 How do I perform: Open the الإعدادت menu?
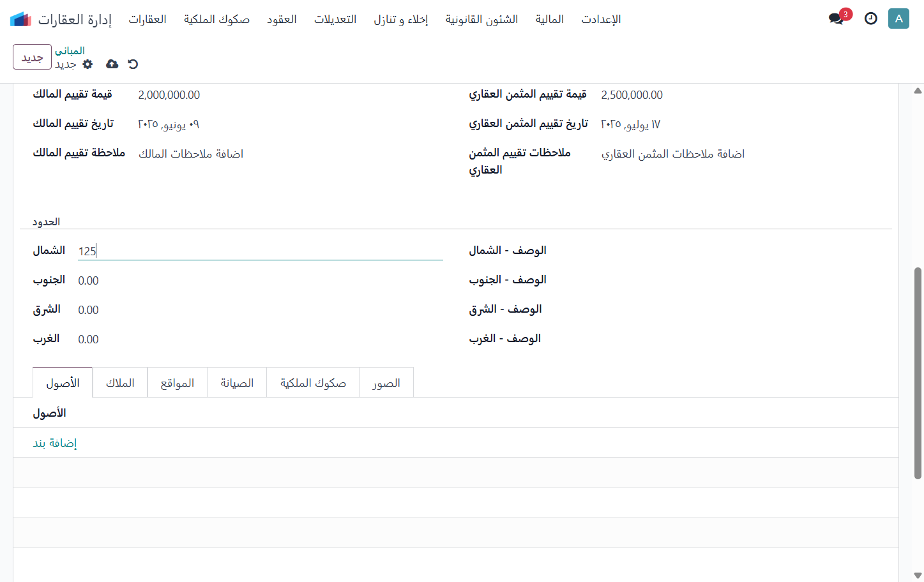[x=601, y=19]
